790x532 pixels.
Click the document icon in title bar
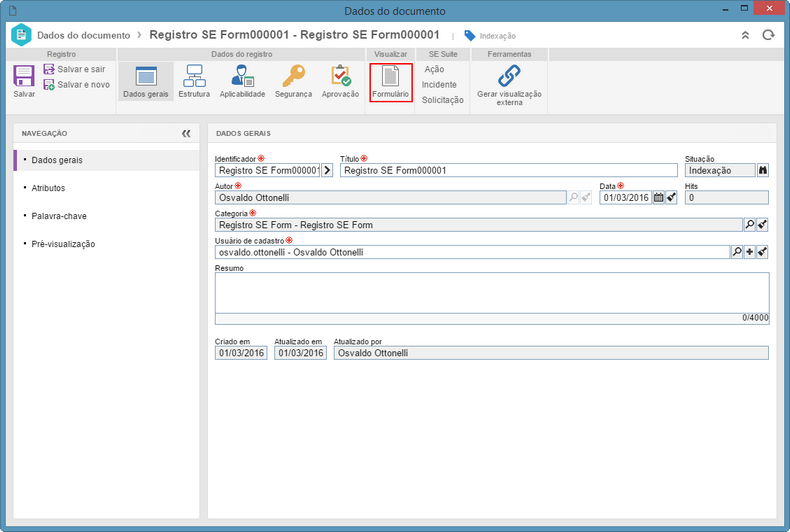pyautogui.click(x=13, y=10)
